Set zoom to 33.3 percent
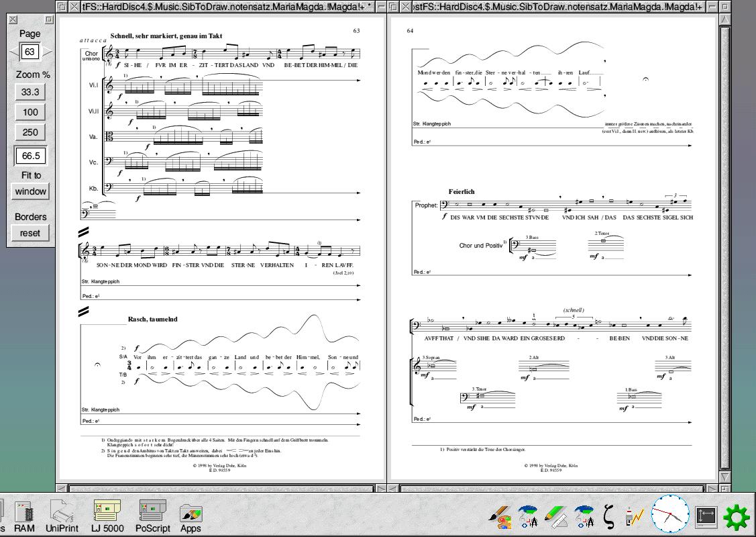 [30, 92]
